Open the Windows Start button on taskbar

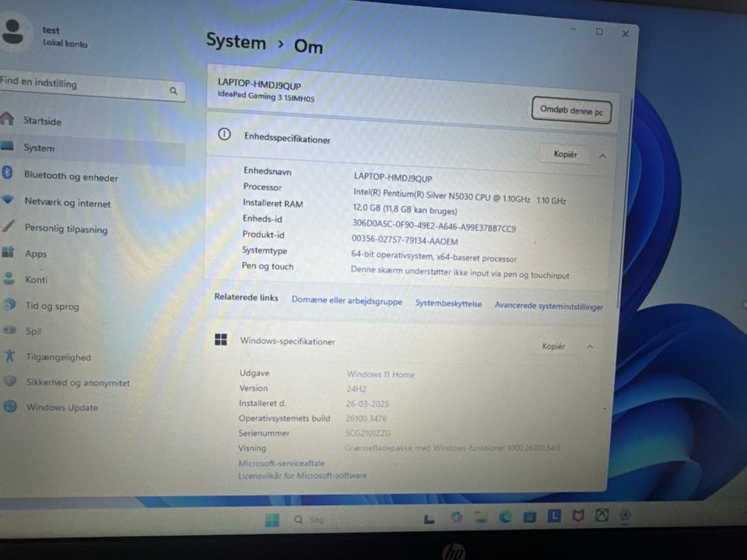coord(272,520)
